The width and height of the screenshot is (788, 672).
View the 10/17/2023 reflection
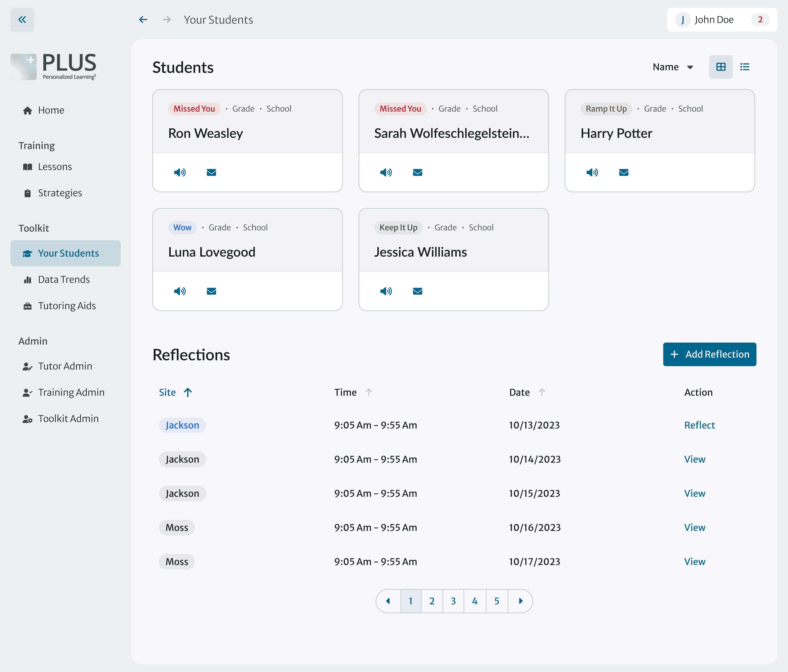point(695,562)
